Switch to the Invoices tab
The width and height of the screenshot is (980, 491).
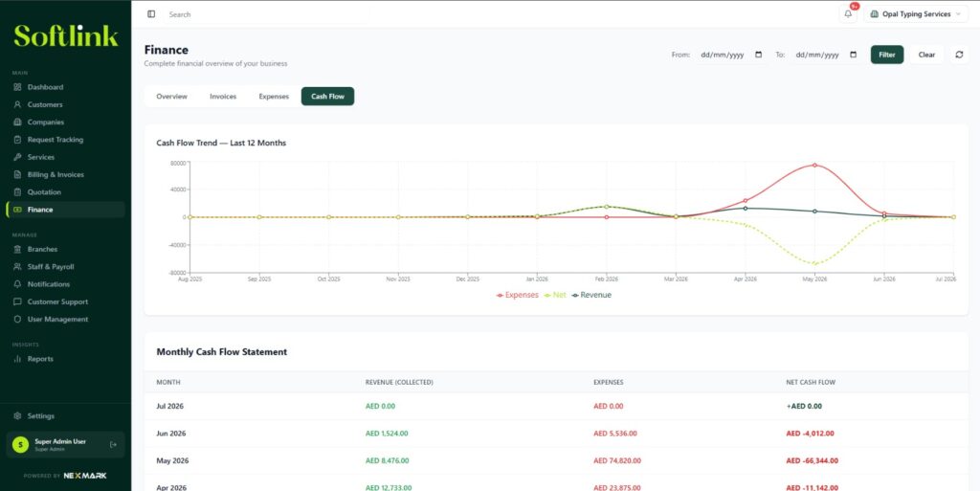click(x=223, y=97)
